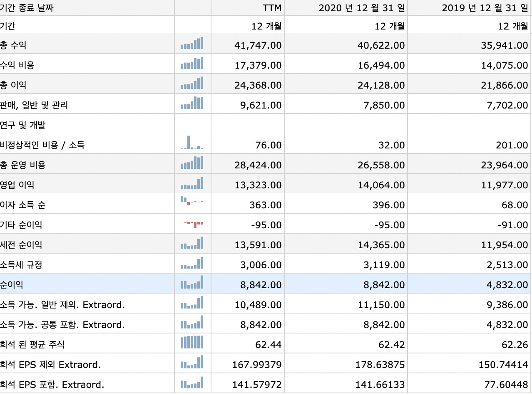Open sparkline chart for 수익 비용 row
This screenshot has height=395, width=532.
pyautogui.click(x=192, y=63)
